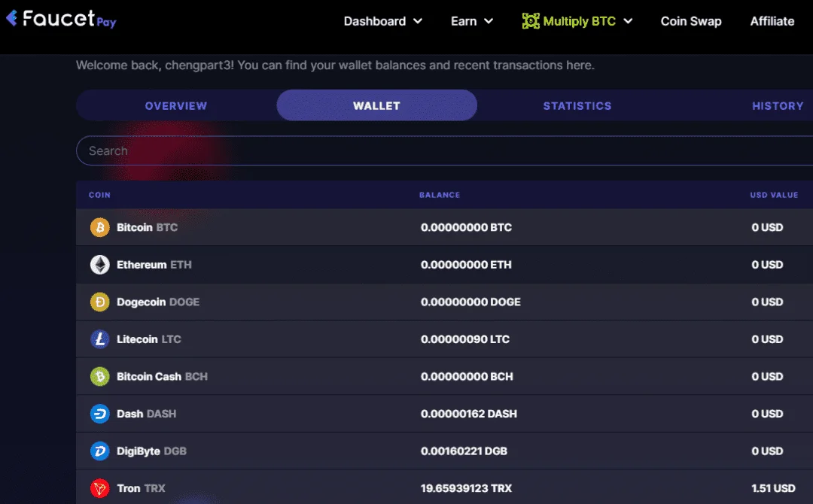
Task: Select the DigiByte DGB row name
Action: click(x=151, y=451)
